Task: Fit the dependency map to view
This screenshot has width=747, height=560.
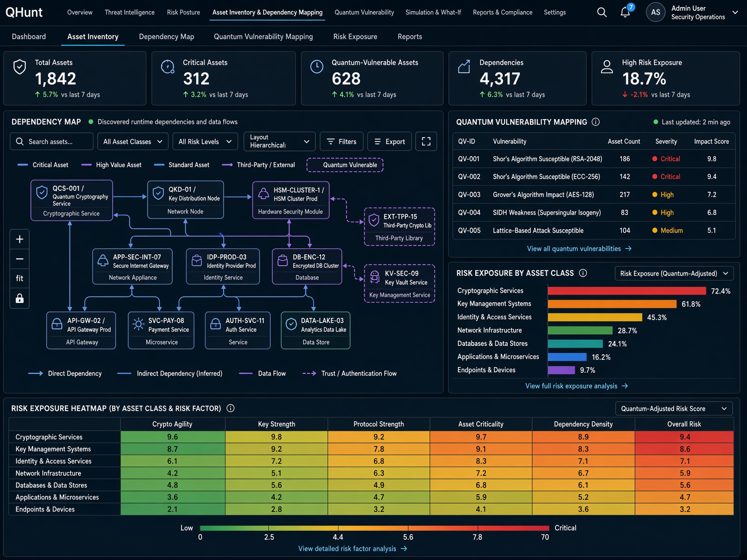Action: tap(20, 279)
